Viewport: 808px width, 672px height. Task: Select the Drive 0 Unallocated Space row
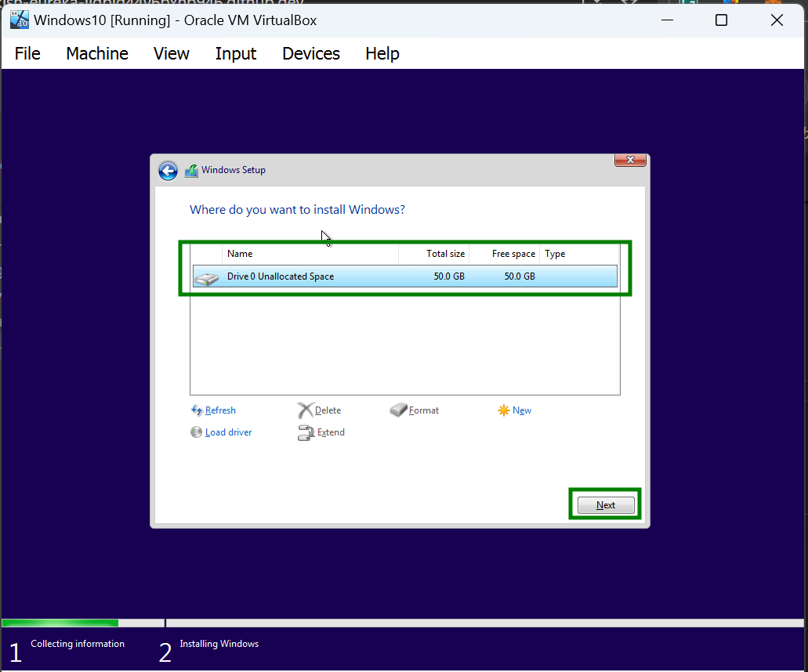405,276
